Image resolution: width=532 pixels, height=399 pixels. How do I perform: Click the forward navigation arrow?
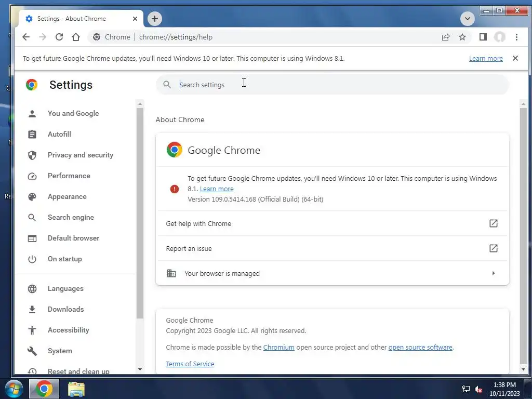click(x=43, y=37)
